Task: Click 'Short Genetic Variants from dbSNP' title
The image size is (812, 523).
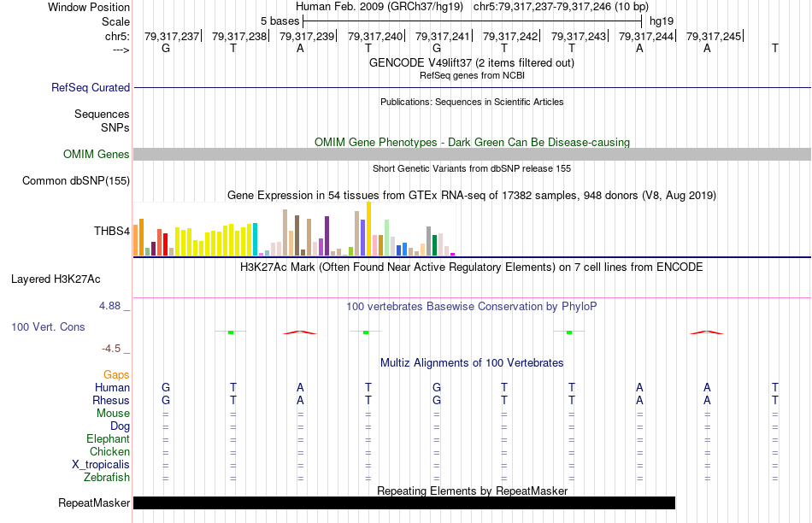Action: click(x=472, y=169)
